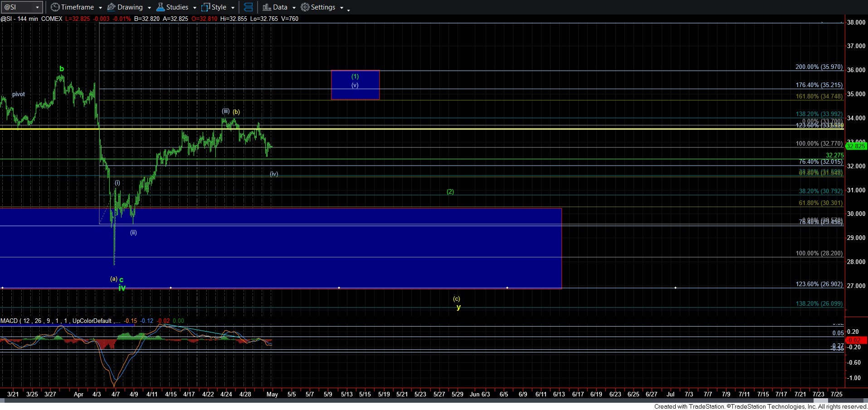This screenshot has height=410, width=868.
Task: Expand the Data dropdown arrow
Action: 294,8
